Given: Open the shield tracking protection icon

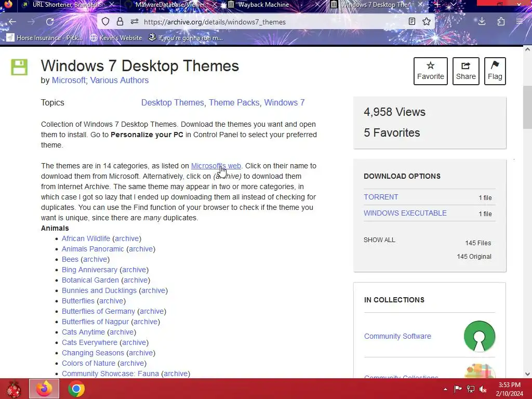Looking at the screenshot, I should coord(105,22).
